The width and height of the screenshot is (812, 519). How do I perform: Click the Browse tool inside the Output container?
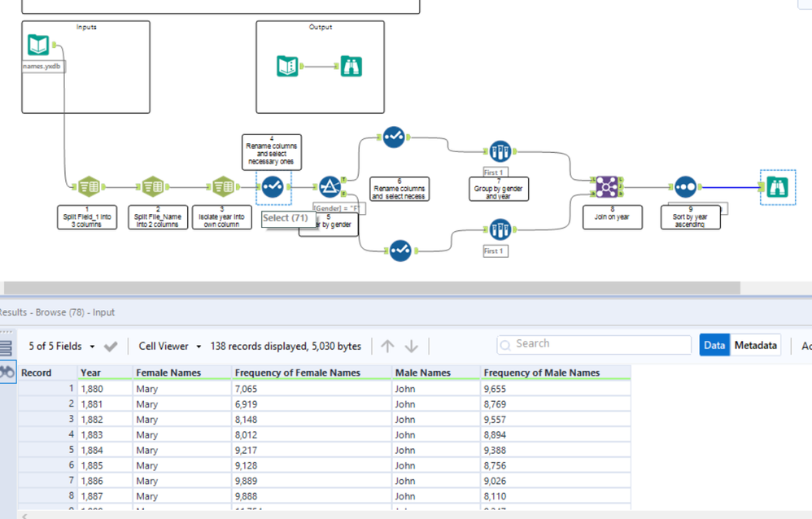tap(351, 67)
